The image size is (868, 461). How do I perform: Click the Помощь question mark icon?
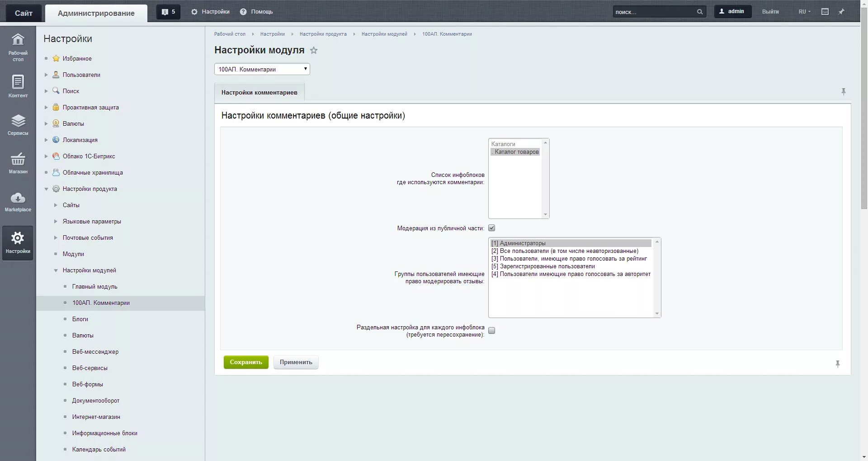point(243,12)
